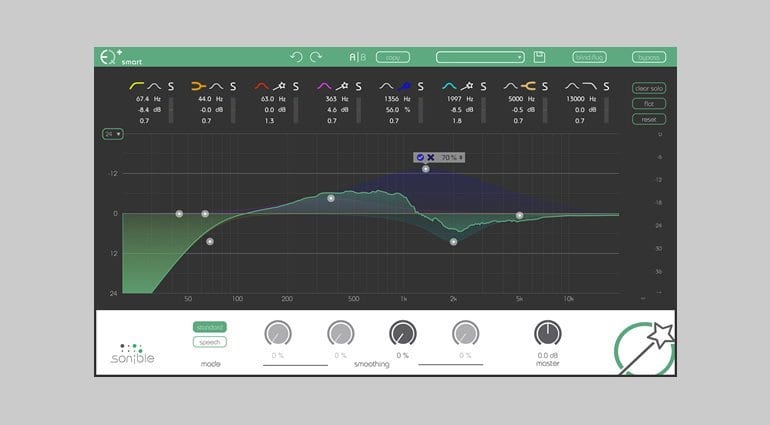Image resolution: width=770 pixels, height=425 pixels.
Task: Select the bell icon on 13000 Hz band
Action: tap(572, 86)
